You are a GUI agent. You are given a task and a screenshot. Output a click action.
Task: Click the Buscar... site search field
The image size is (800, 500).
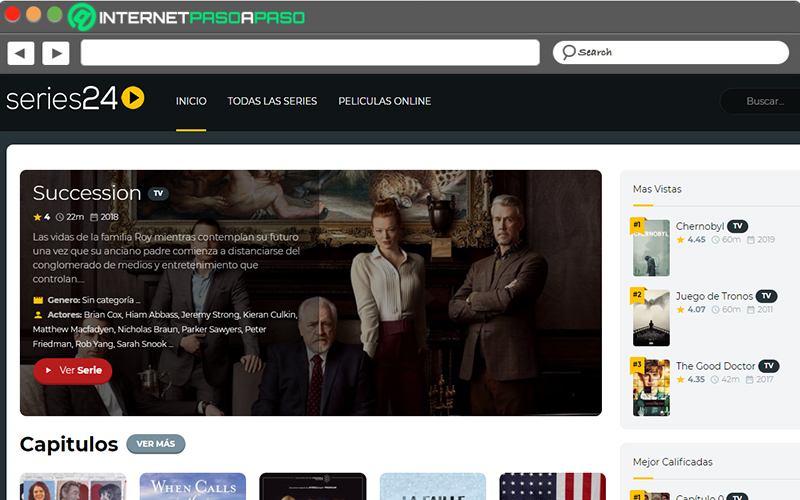(x=760, y=101)
